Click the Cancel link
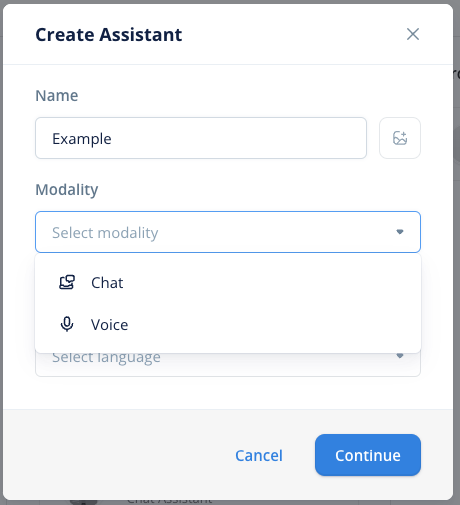 point(259,455)
